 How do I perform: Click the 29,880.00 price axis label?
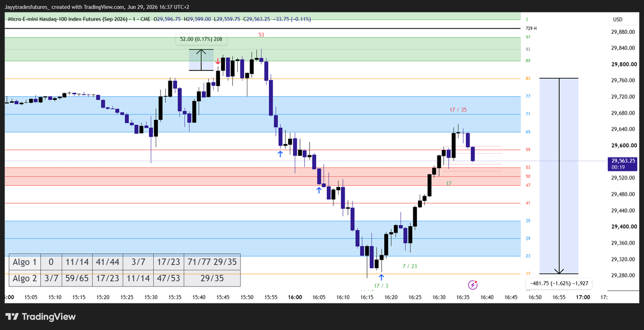(x=623, y=32)
